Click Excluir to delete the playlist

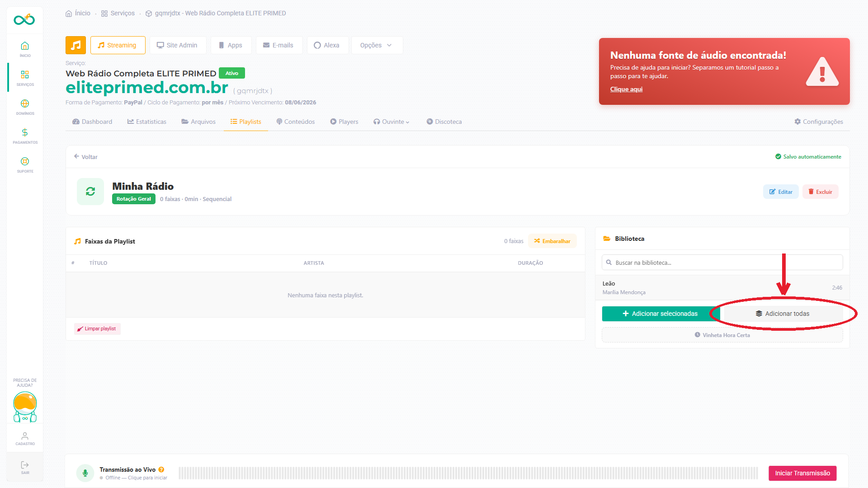(820, 192)
